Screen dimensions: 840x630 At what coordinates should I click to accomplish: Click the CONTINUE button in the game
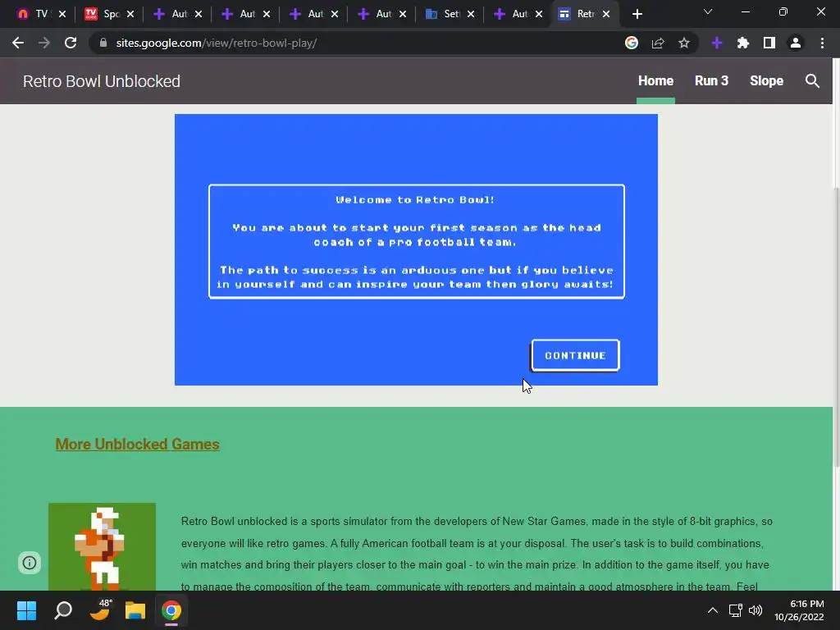pyautogui.click(x=575, y=355)
